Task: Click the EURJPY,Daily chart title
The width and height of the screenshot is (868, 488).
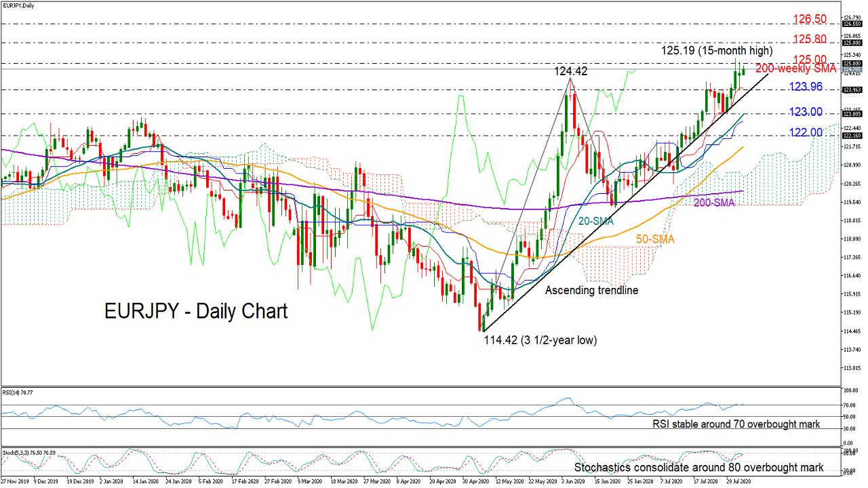Action: (19, 5)
